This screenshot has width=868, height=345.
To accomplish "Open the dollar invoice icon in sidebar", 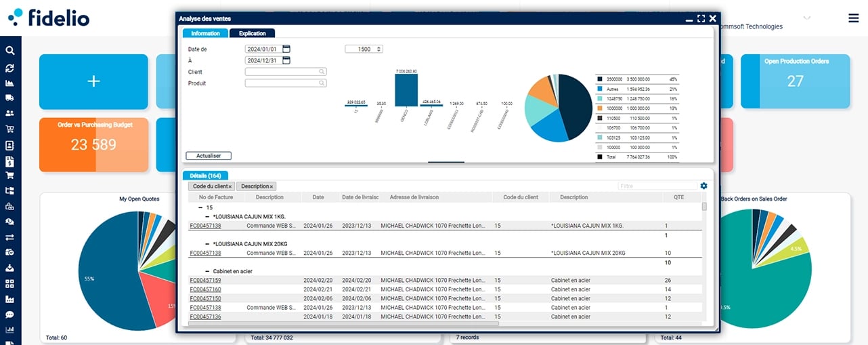I will point(10,161).
